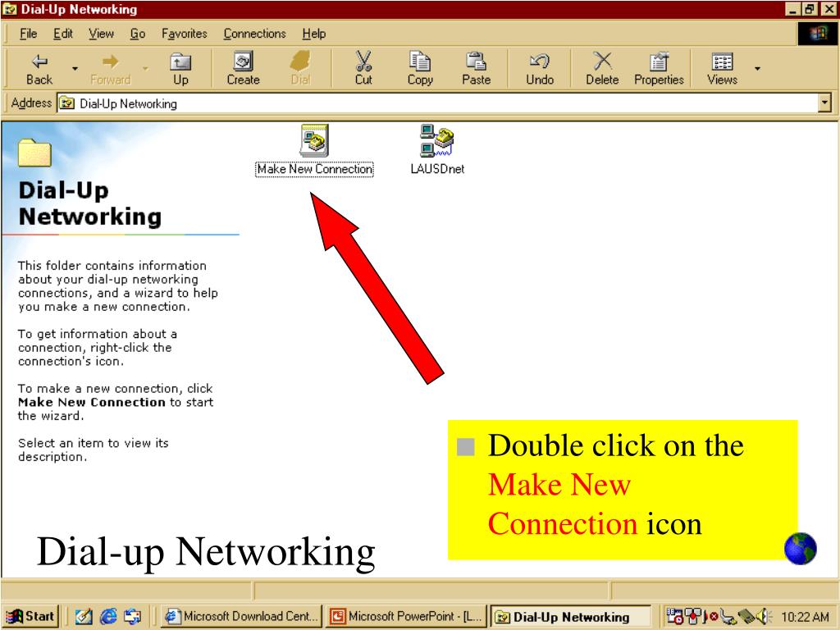Open Properties from the toolbar
Viewport: 840px width, 630px height.
pyautogui.click(x=658, y=68)
